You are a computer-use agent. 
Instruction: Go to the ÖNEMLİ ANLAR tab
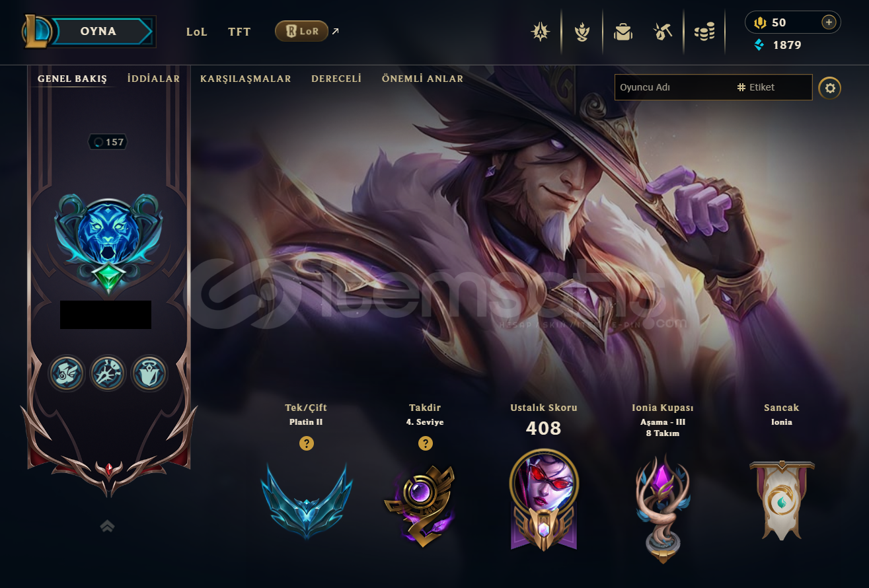422,79
